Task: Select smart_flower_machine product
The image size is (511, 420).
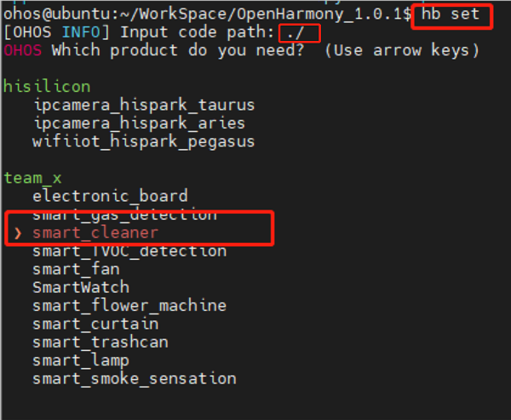Action: click(x=129, y=305)
